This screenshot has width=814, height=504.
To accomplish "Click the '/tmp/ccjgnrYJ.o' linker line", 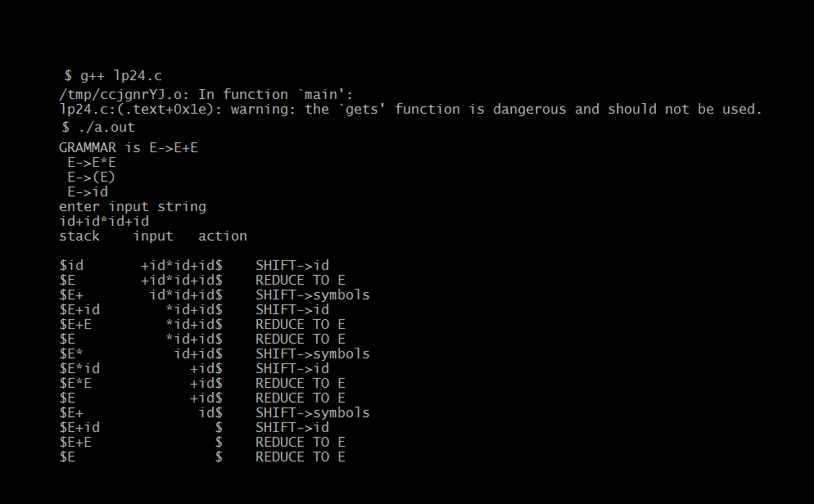I will click(206, 94).
